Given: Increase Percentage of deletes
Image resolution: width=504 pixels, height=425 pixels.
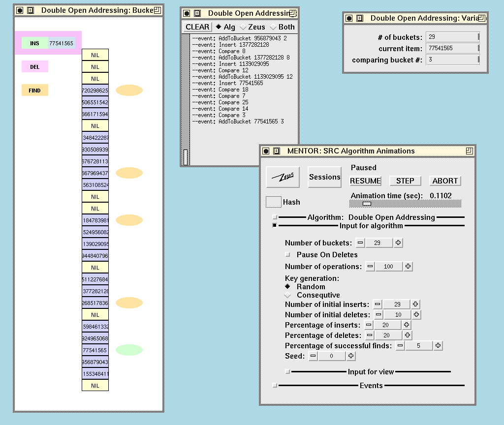Looking at the screenshot, I should (x=407, y=335).
